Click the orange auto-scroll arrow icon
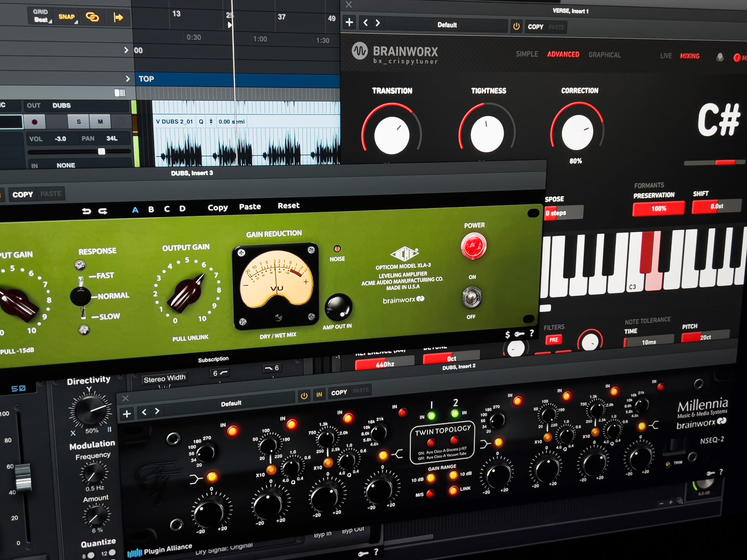Screen dimensions: 747x560 click(x=118, y=17)
